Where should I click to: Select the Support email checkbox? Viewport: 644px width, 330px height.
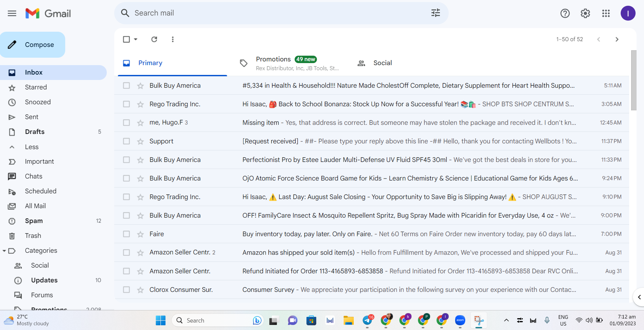[x=126, y=141]
